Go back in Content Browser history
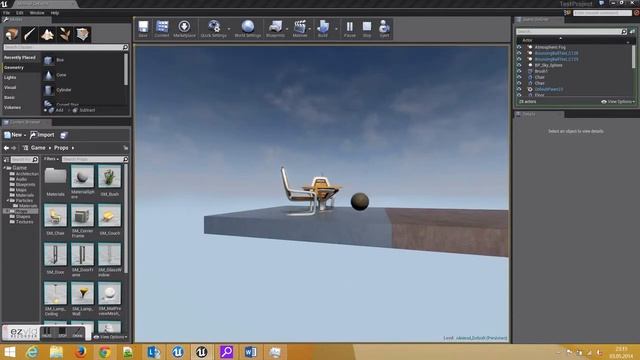Viewport: 640px width, 360px height. coord(6,148)
